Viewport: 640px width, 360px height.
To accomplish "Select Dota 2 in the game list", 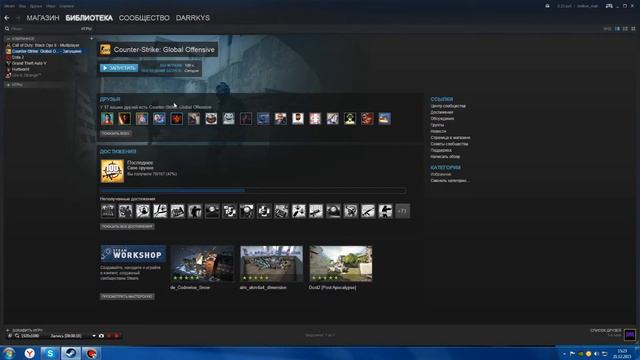I will pyautogui.click(x=18, y=58).
